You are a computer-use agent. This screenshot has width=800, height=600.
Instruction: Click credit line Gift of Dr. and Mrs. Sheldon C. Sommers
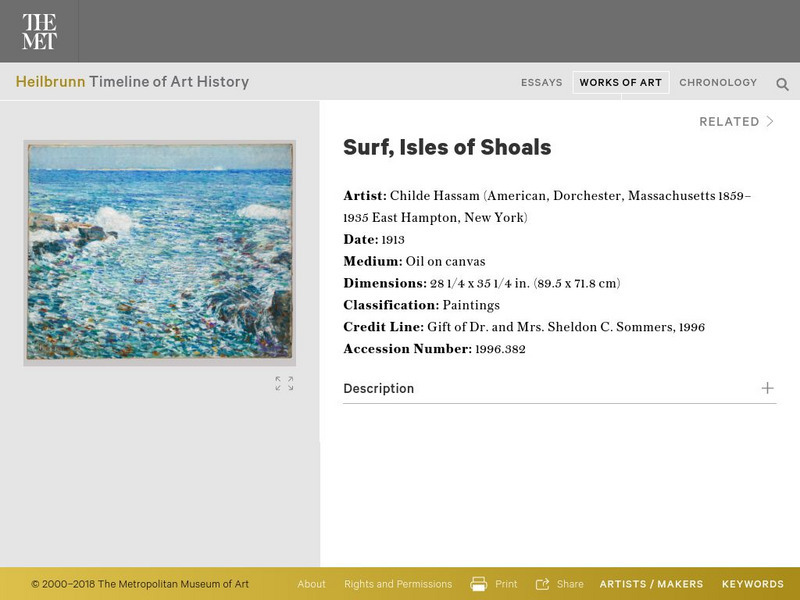551,328
